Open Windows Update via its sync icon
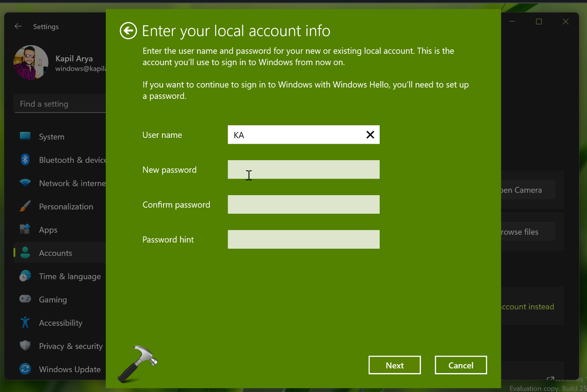 25,369
